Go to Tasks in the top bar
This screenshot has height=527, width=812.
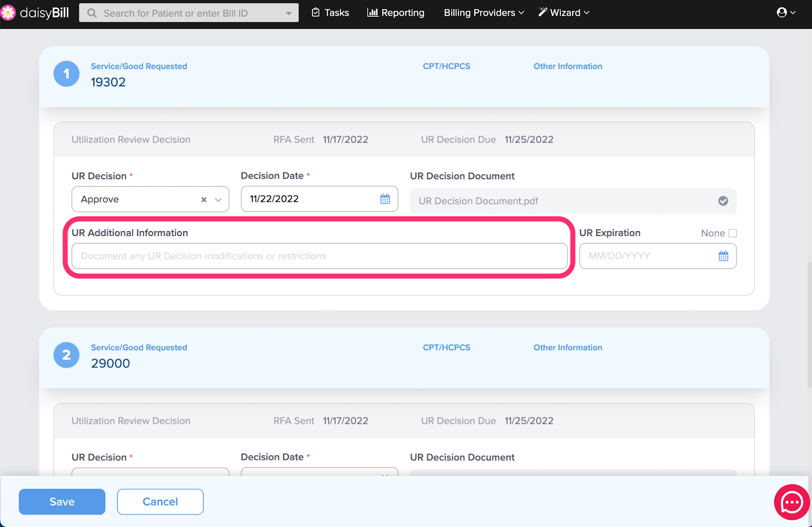point(330,13)
